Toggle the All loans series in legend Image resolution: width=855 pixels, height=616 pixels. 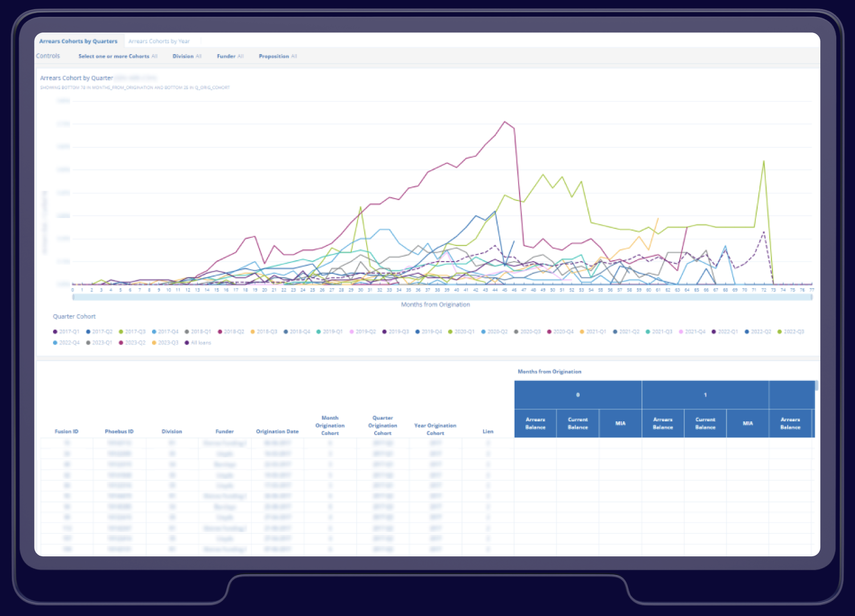tap(187, 343)
